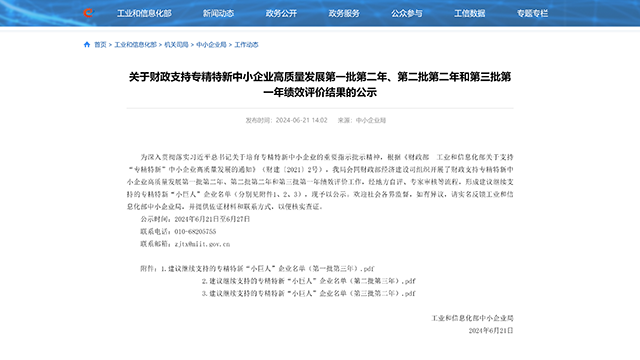Viewport: 640px width, 360px height.
Task: Click source text 来源：中小企业局
Action: [x=362, y=120]
